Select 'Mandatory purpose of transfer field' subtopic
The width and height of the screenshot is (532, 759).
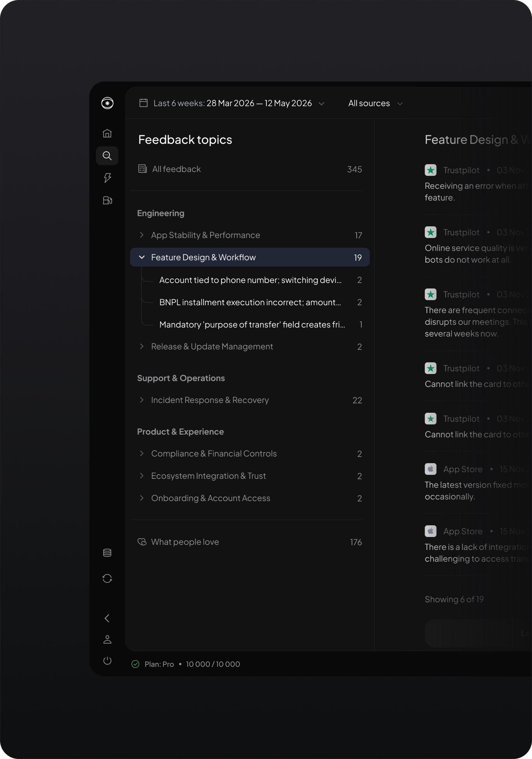click(261, 324)
